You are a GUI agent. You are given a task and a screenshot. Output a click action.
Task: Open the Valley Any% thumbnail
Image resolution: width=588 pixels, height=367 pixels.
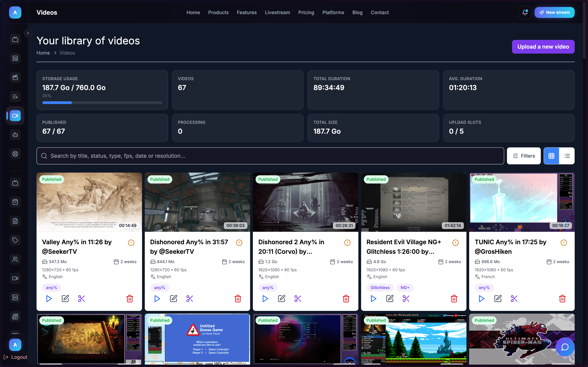[x=89, y=202]
